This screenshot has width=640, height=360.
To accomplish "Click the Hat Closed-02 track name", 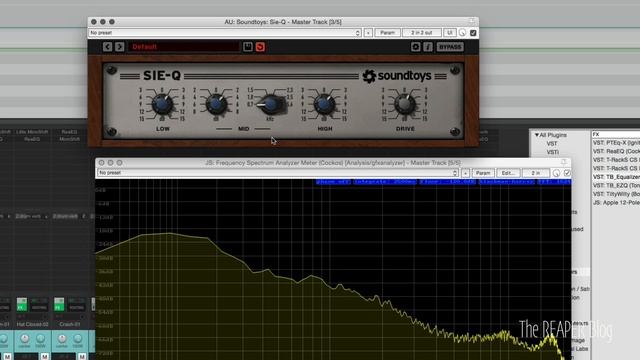I will coord(32,324).
